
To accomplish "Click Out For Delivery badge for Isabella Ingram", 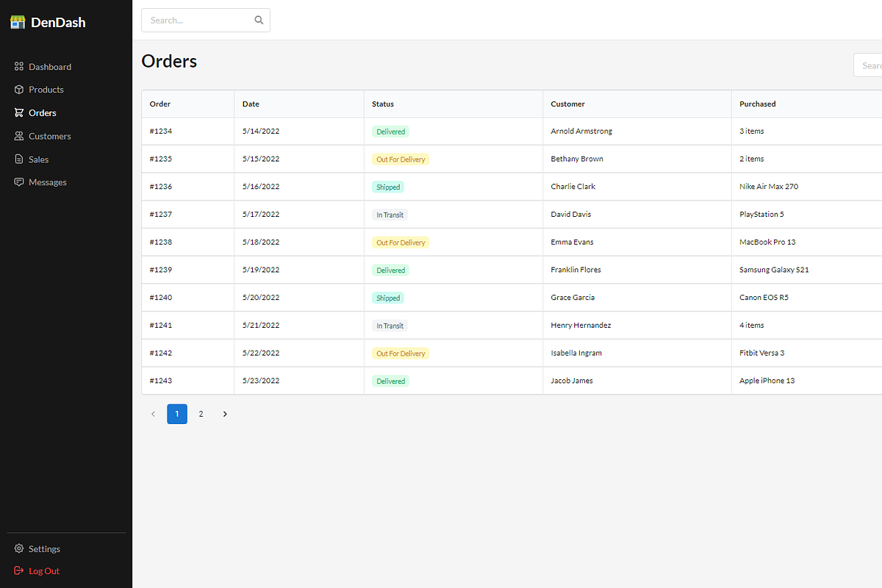I will (401, 354).
